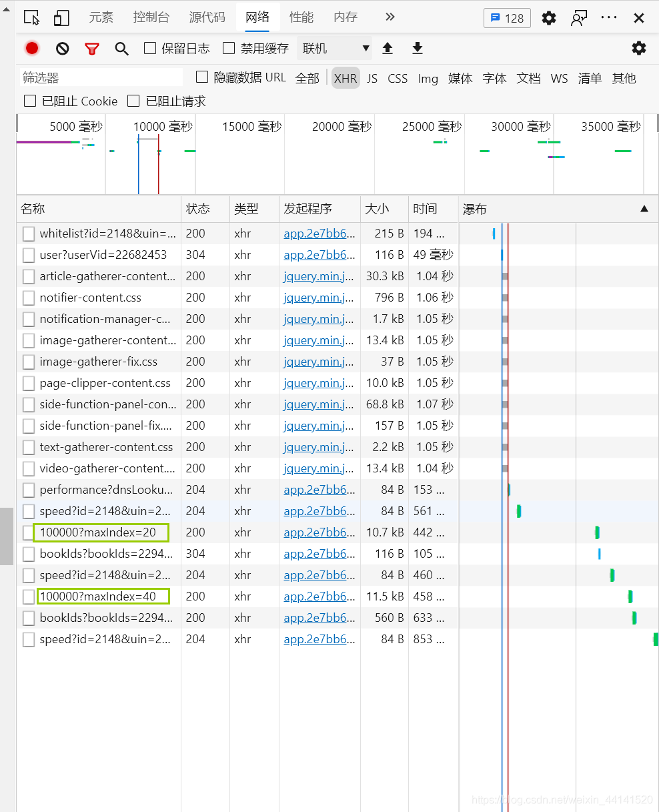Sort by the 状态 column header
This screenshot has height=812, width=659.
point(205,209)
